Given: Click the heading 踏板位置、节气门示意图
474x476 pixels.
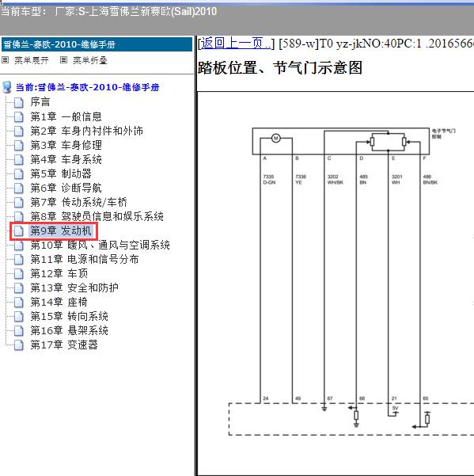Looking at the screenshot, I should pyautogui.click(x=280, y=67).
